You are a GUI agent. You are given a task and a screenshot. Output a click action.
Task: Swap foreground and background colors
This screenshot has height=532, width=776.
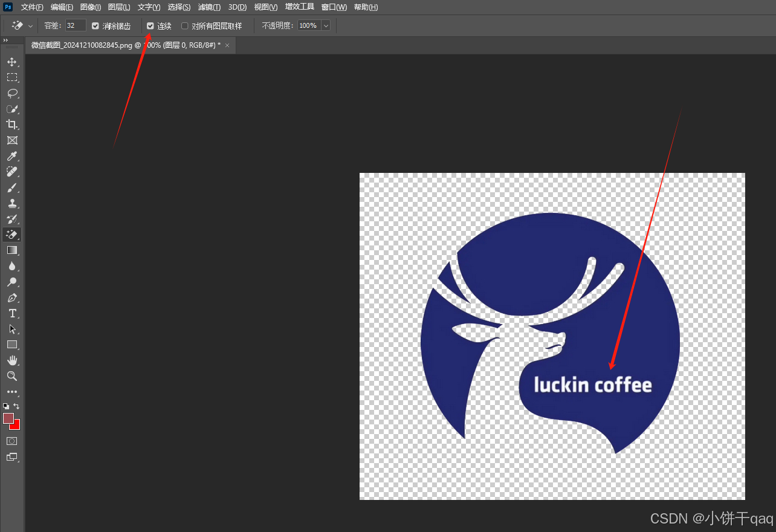[x=17, y=406]
